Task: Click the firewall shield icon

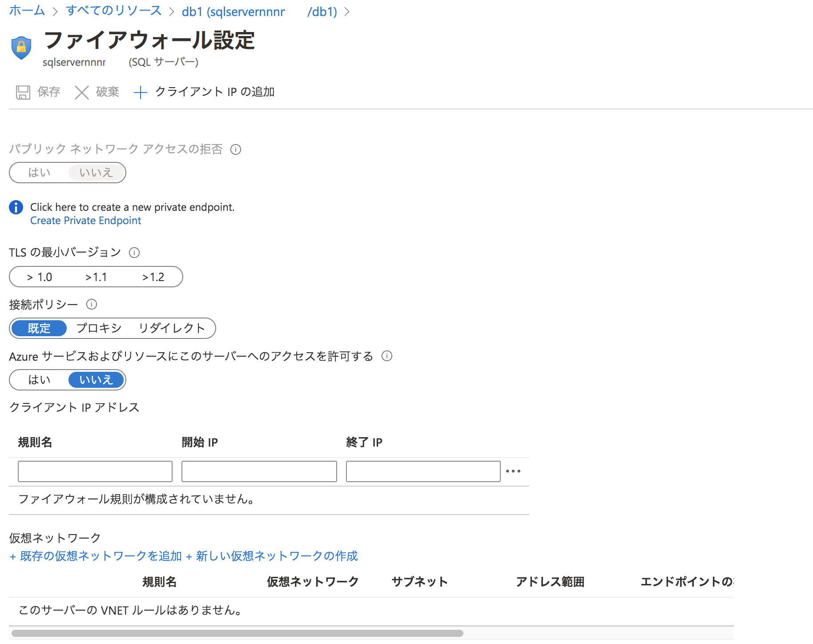Action: [x=21, y=48]
